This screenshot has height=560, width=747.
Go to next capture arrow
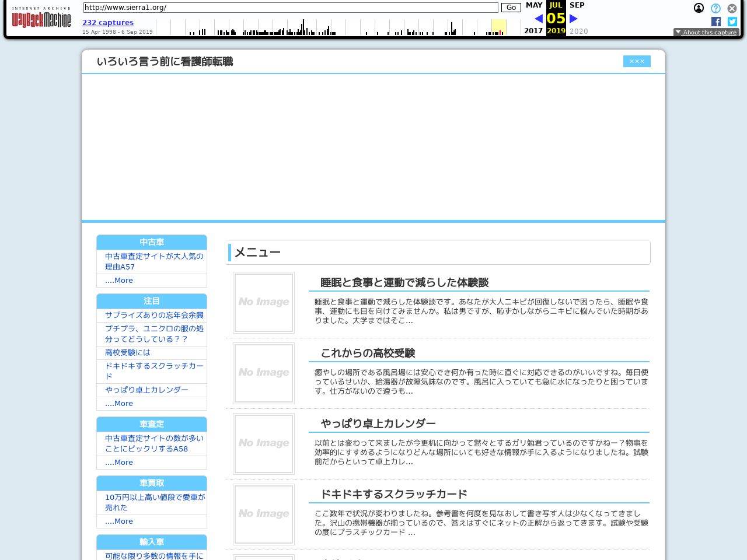574,19
